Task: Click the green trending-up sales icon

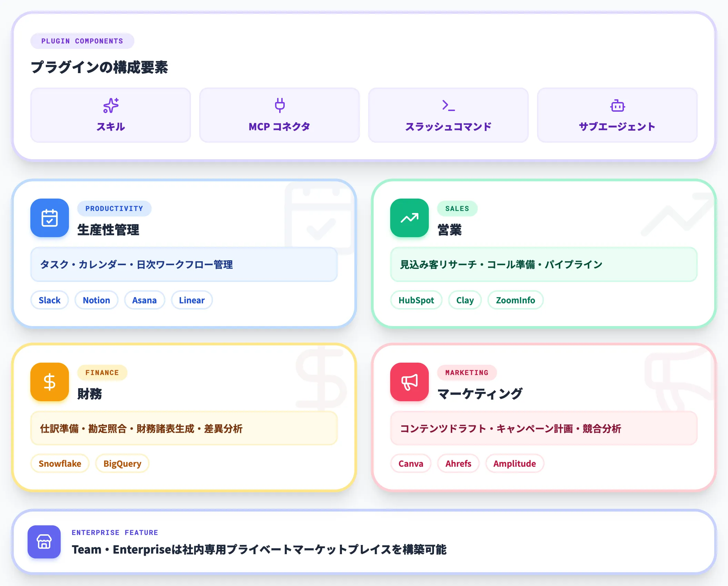Action: click(410, 218)
